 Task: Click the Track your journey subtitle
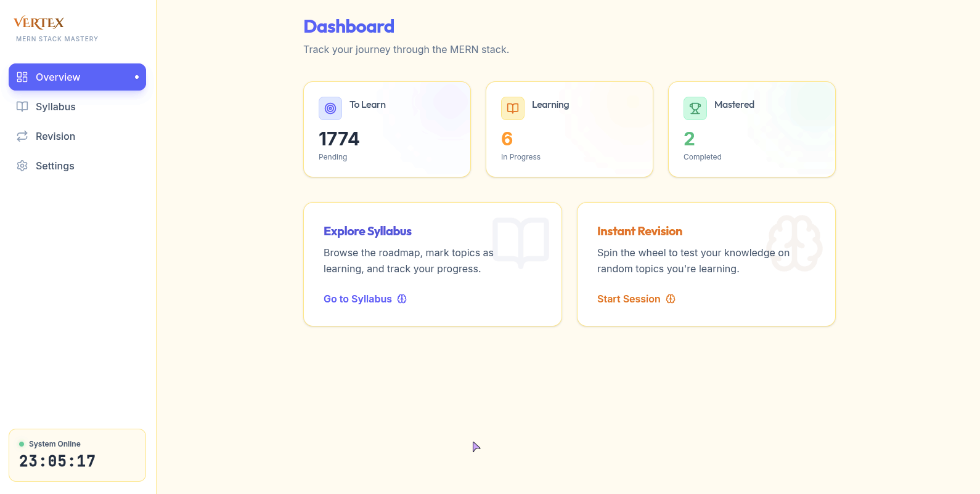pyautogui.click(x=406, y=49)
